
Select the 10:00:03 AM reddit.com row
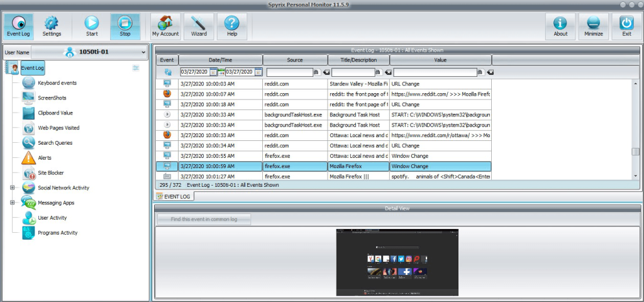pos(324,84)
